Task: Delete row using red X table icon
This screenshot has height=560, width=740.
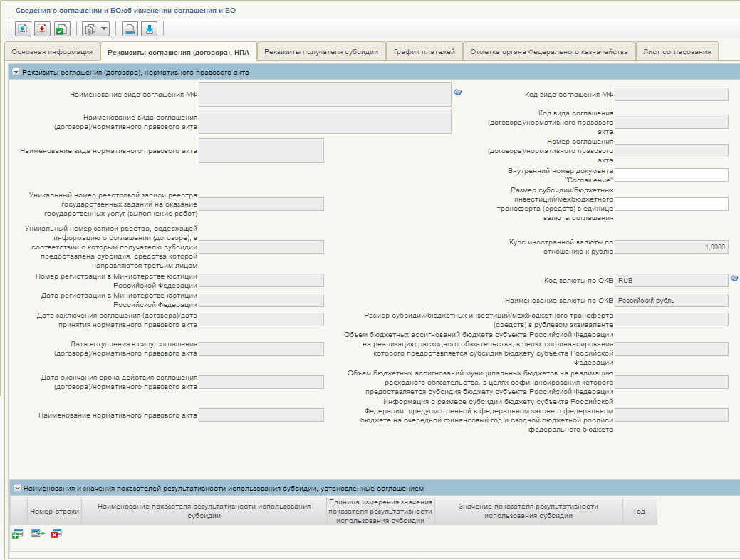Action: 57,534
